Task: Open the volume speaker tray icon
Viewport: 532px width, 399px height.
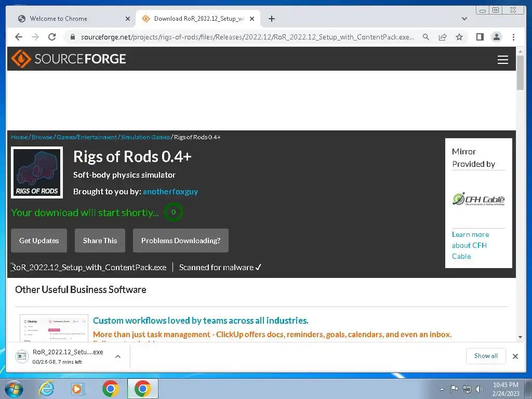Action: (480, 389)
